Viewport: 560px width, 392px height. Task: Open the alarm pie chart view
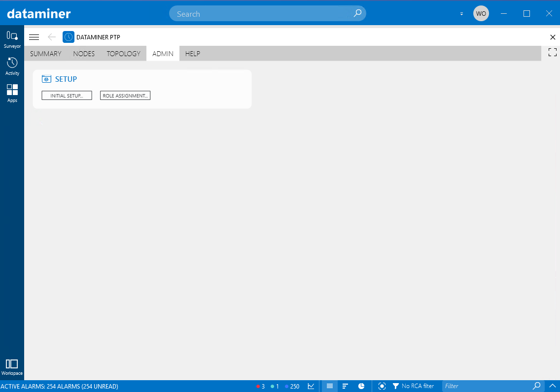click(x=361, y=386)
